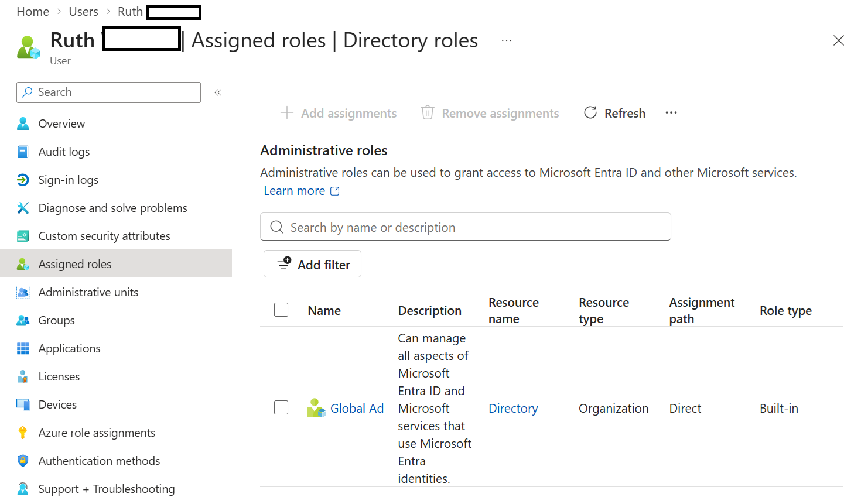Click Add assignments button
The image size is (844, 504).
click(x=339, y=113)
